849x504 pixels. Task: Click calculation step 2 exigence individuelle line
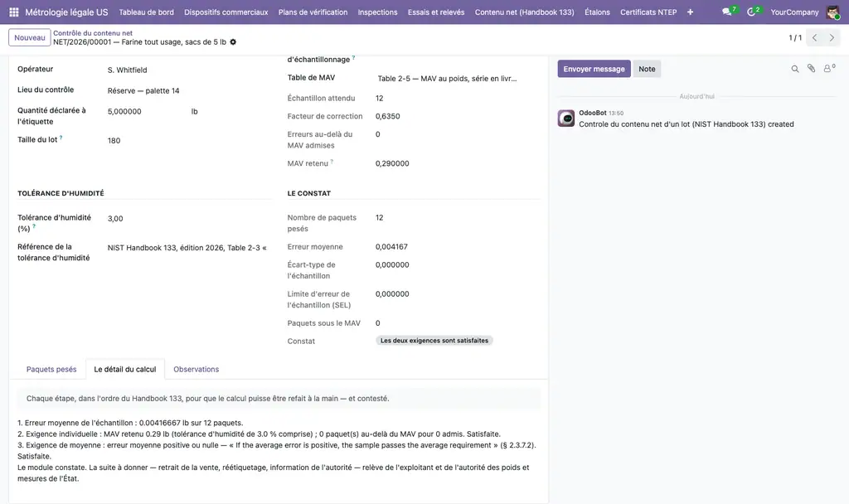point(259,434)
